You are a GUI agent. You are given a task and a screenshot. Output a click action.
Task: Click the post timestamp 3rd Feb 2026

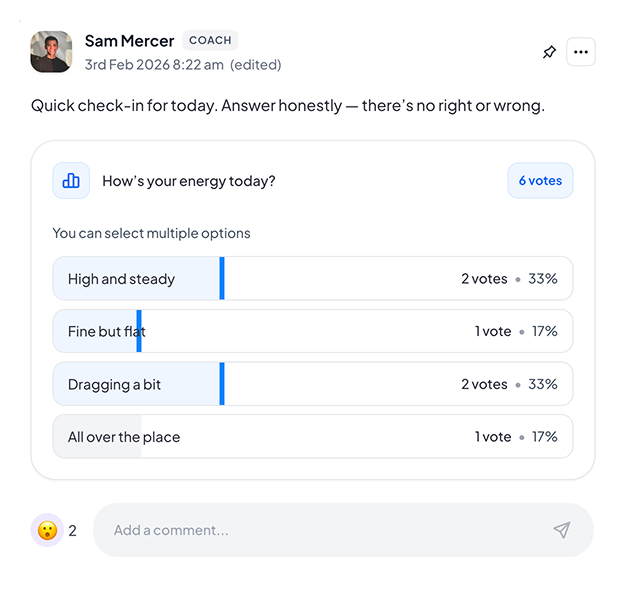[154, 65]
